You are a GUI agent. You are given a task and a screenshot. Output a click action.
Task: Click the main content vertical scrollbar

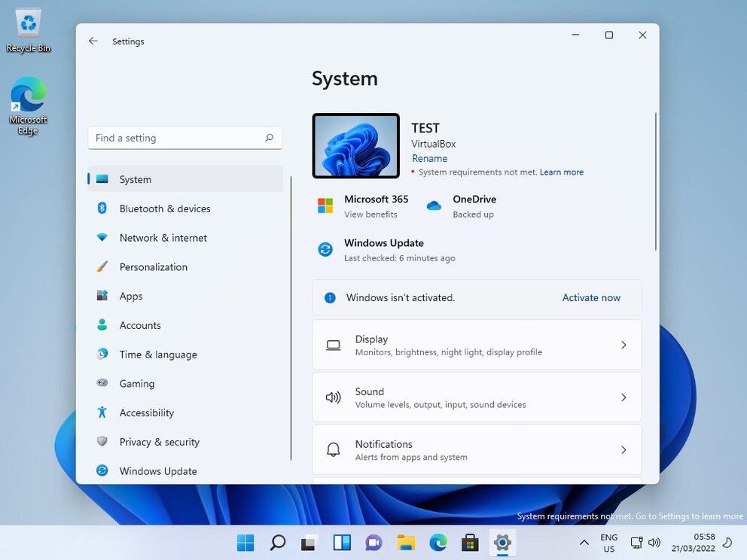coord(656,181)
